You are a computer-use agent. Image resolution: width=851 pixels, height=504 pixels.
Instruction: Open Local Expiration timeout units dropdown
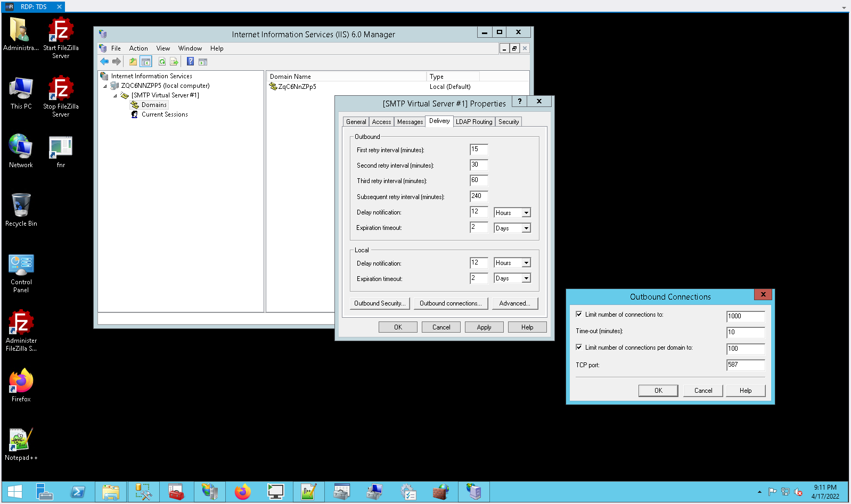526,278
